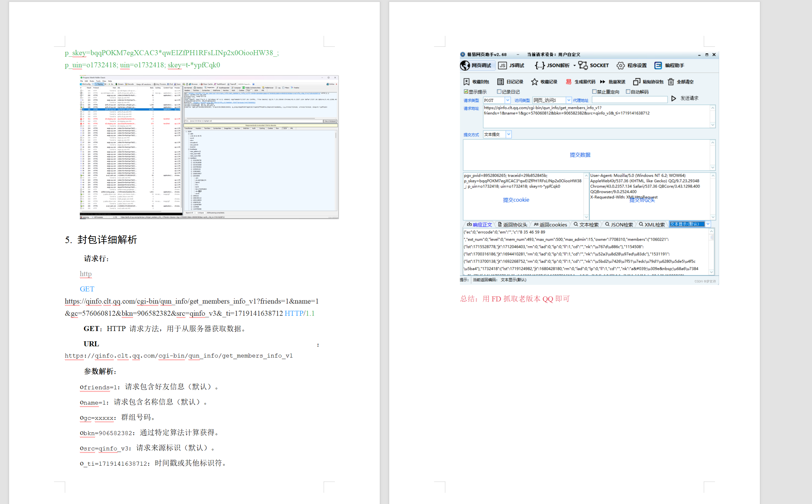
Task: Click the response body scrollbar thumb
Action: pos(712,237)
